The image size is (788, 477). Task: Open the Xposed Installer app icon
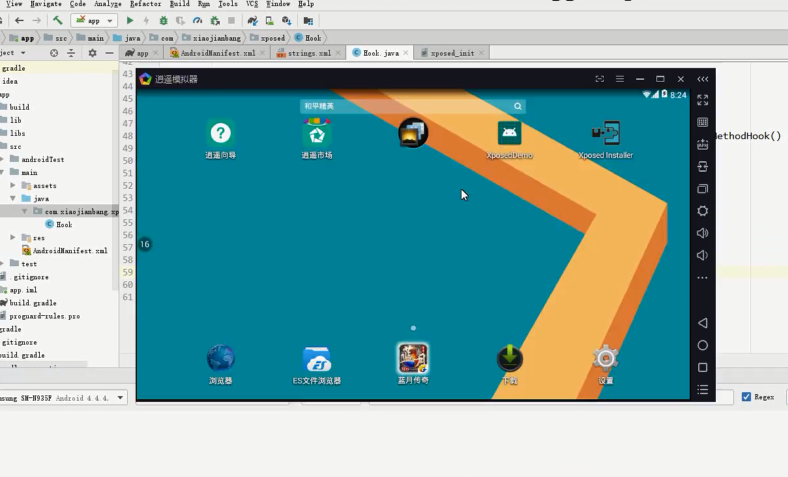[605, 134]
